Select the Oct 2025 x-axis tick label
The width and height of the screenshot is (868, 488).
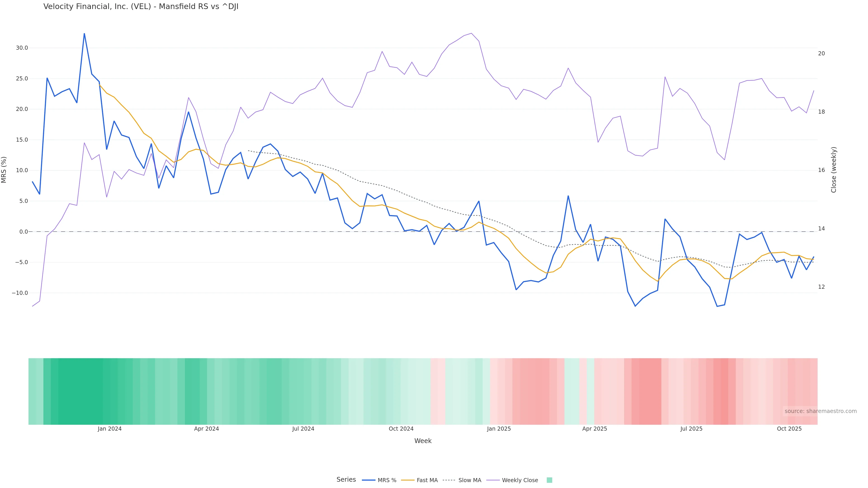coord(789,429)
